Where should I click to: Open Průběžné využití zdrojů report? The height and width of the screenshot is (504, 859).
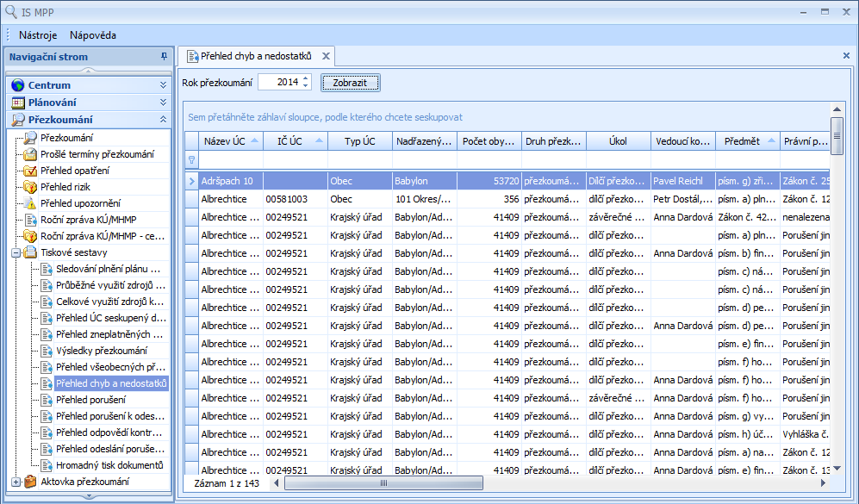110,285
